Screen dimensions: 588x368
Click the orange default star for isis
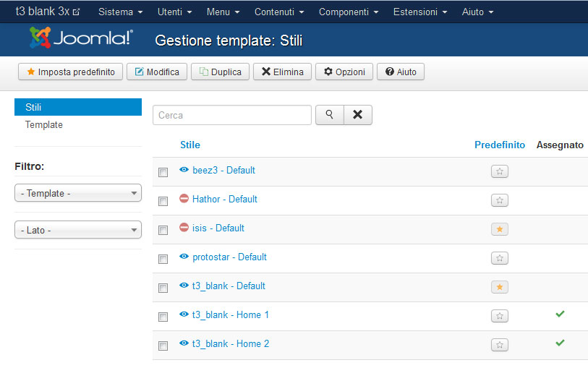pyautogui.click(x=500, y=229)
